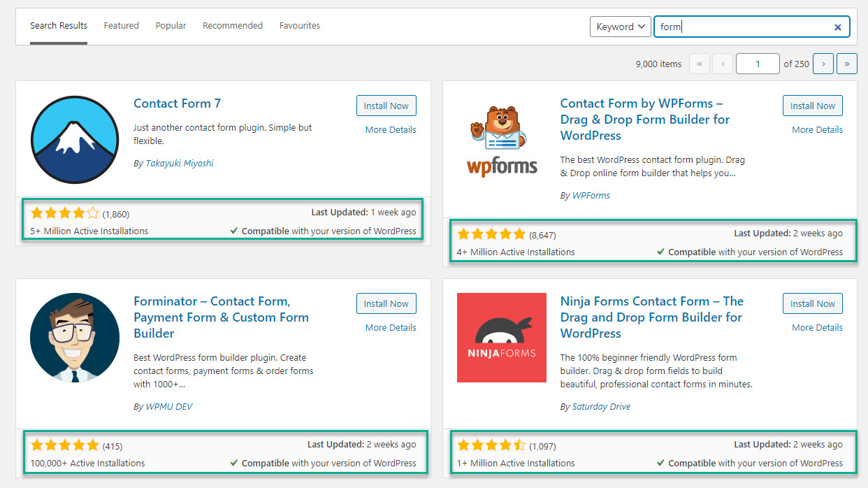Screen dimensions: 868x488
Task: Visit author Takayuki Miyoshi's link
Action: [x=179, y=163]
